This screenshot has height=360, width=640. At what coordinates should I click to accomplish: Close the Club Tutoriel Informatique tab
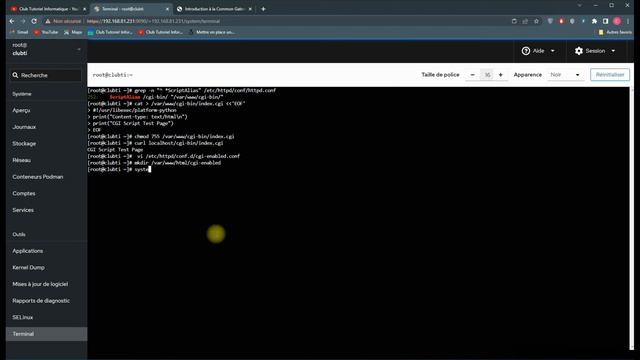(x=84, y=9)
